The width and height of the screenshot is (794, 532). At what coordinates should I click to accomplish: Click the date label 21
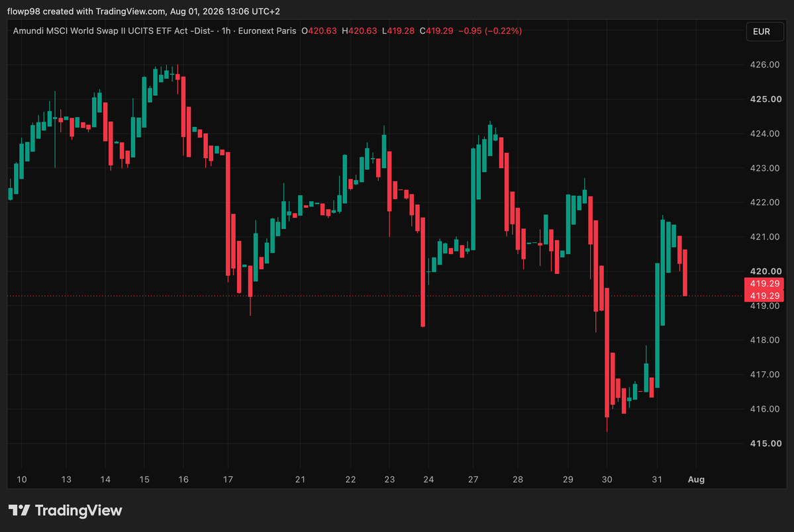300,479
